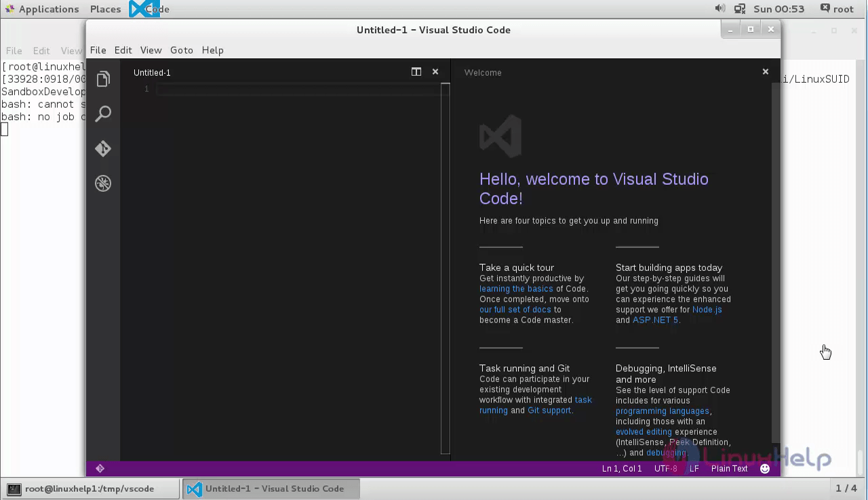Split the Untitled-1 editor
868x500 pixels.
[416, 72]
